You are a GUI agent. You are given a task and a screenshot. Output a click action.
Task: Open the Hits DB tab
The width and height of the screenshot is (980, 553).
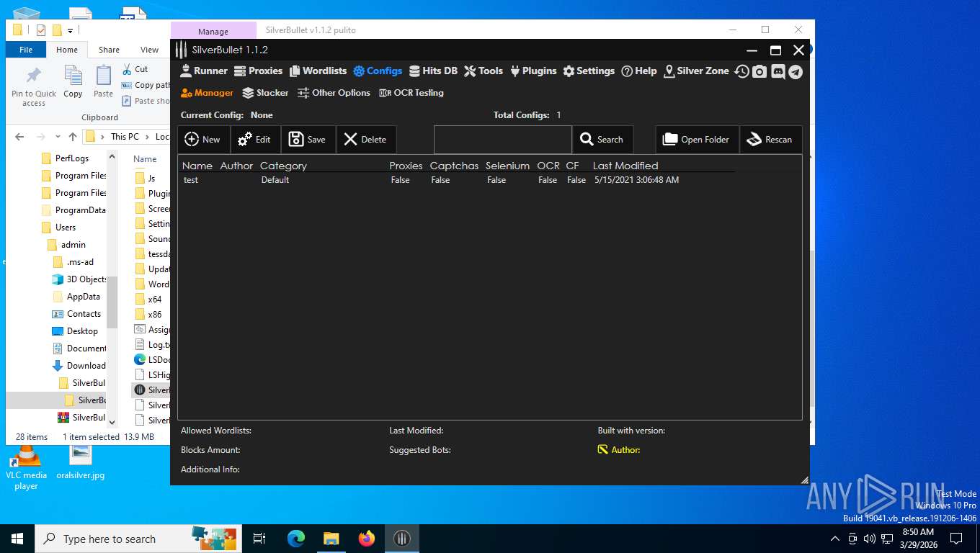[x=433, y=71]
